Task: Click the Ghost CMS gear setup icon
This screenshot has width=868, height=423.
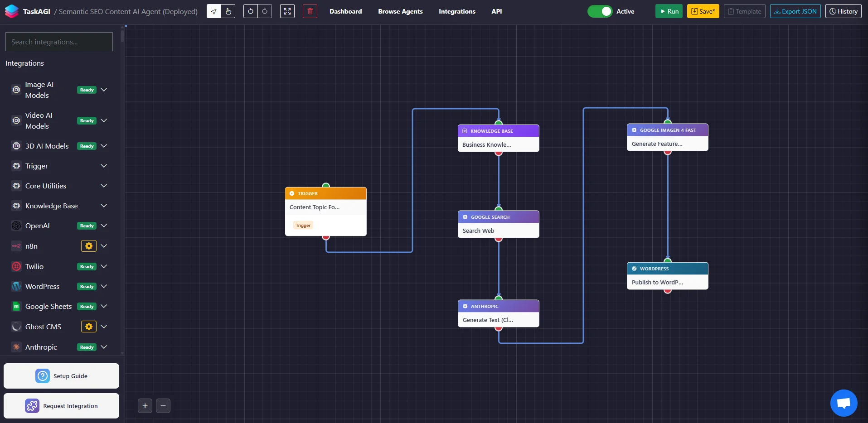Action: coord(89,327)
